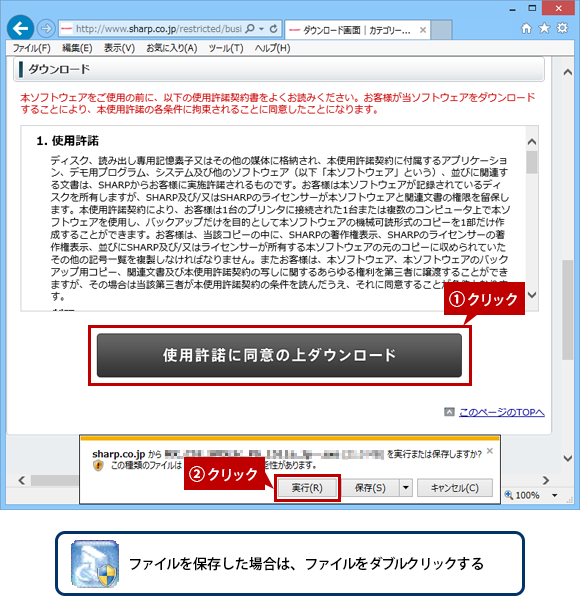580x600 pixels.
Task: Open the address bar history dropdown arrow
Action: coord(261,29)
